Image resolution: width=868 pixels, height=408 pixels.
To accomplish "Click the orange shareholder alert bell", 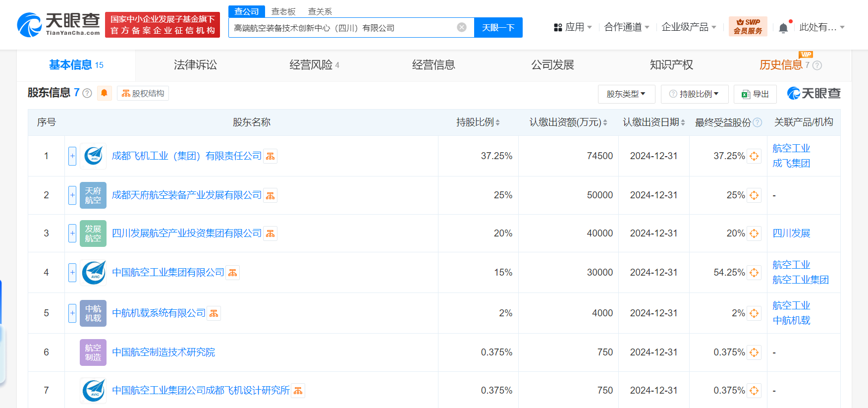I will [104, 93].
